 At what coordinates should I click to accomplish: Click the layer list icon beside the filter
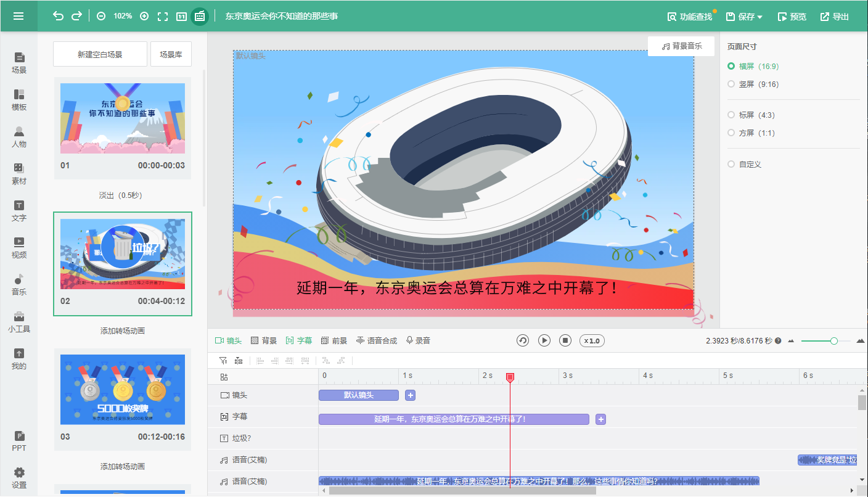239,361
